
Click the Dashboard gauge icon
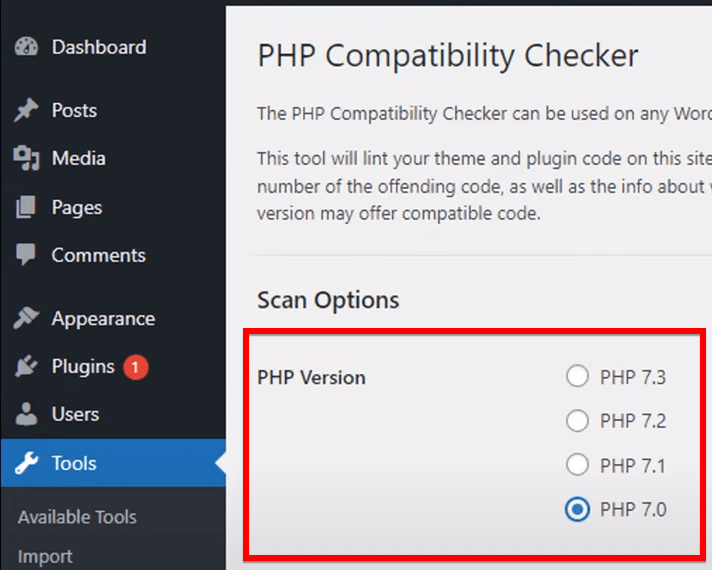26,47
